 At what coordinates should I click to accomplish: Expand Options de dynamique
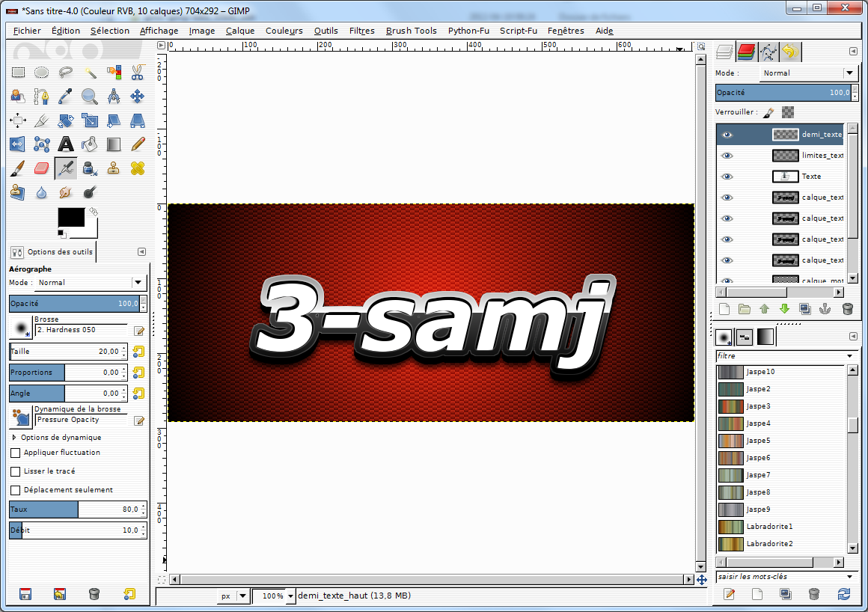point(13,437)
